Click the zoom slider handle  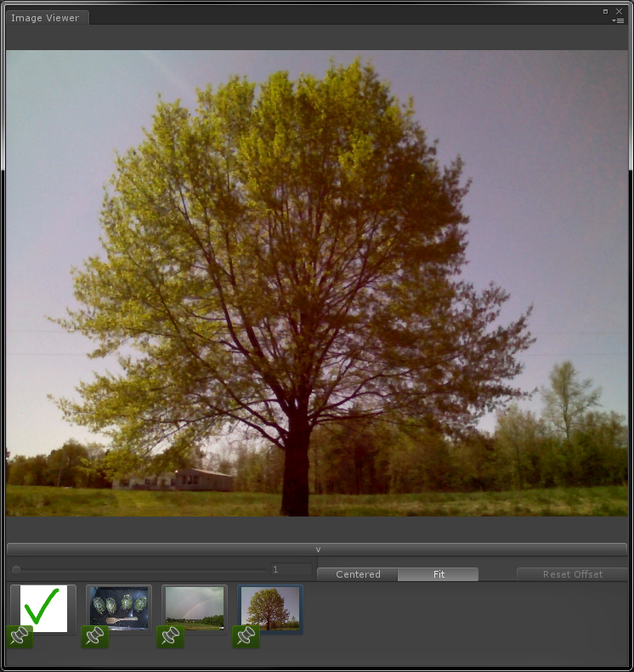coord(16,569)
